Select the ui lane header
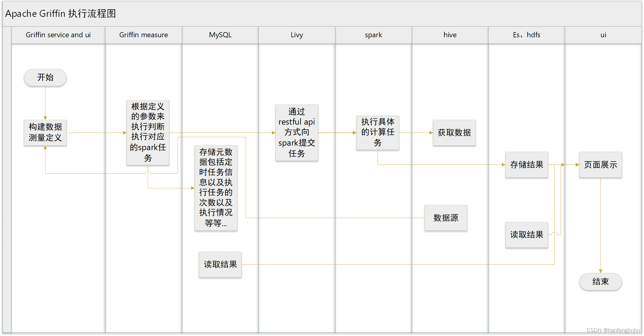This screenshot has width=644, height=336. coord(603,35)
